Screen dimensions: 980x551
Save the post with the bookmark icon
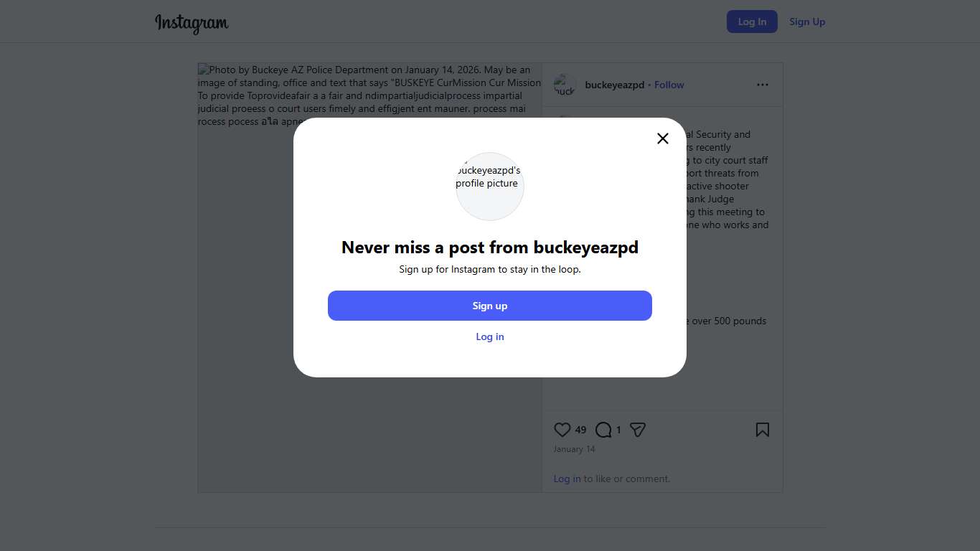coord(763,430)
